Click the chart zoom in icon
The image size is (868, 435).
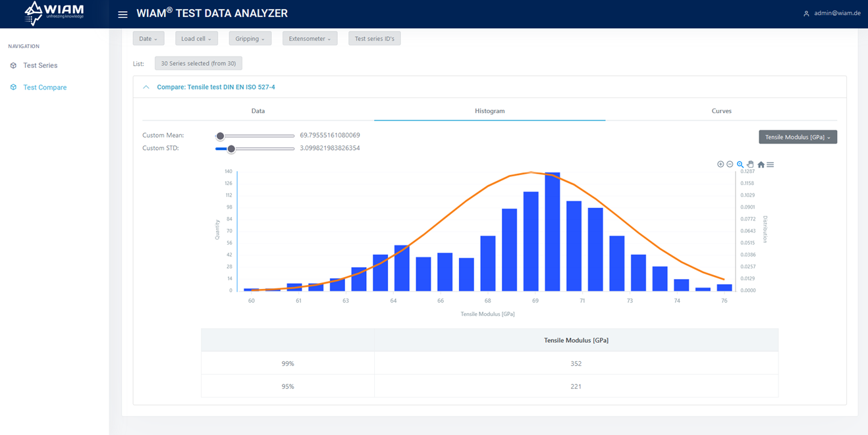(720, 165)
